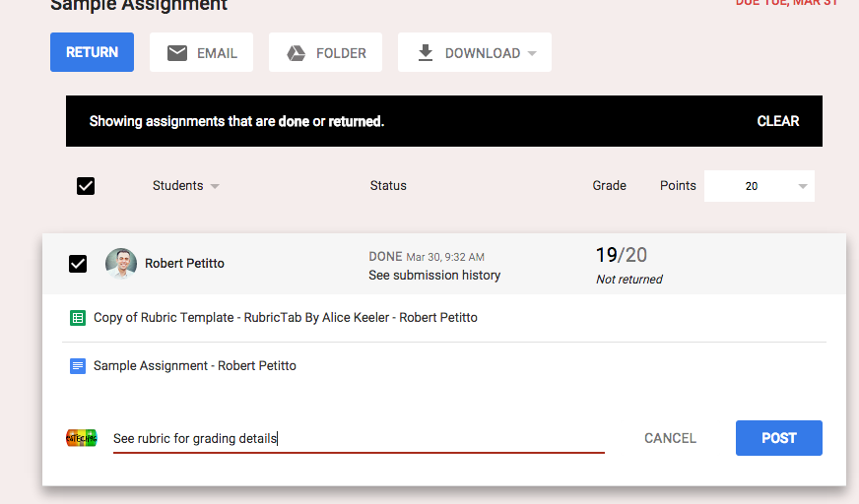
Task: Click the envelope icon on Email button
Action: click(177, 53)
